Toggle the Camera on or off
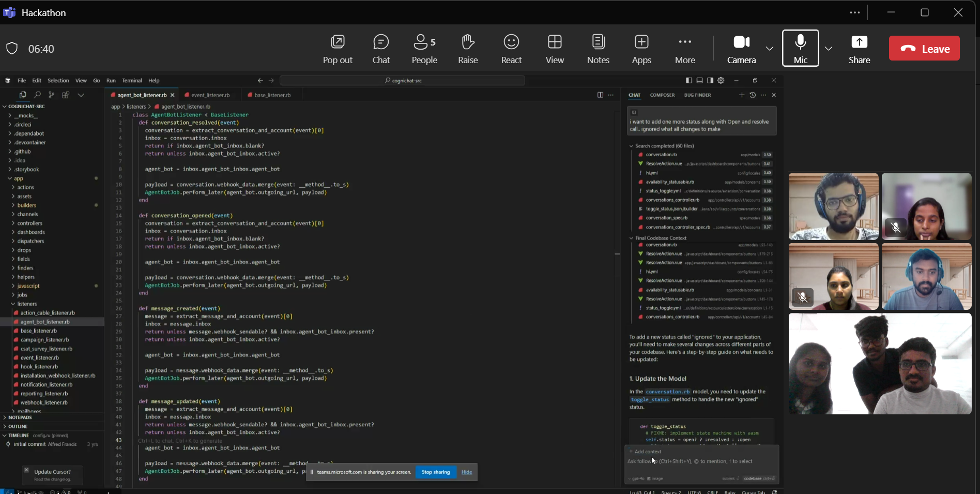 (741, 49)
